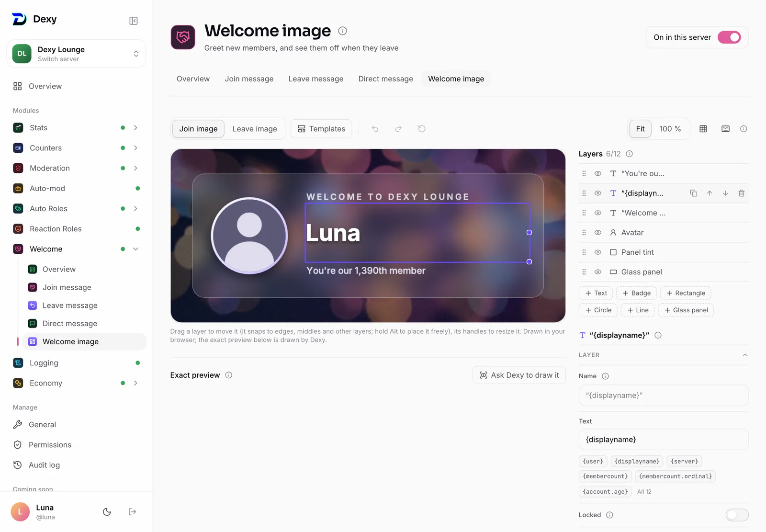The height and width of the screenshot is (532, 766).
Task: Move the {displayname} layer up
Action: 710,193
